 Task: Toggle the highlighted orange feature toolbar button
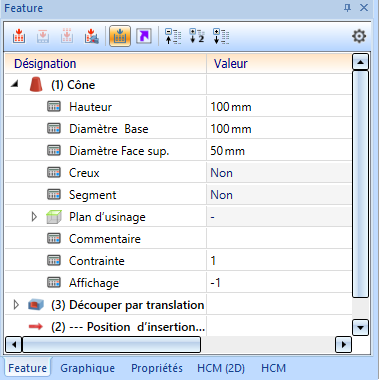120,36
